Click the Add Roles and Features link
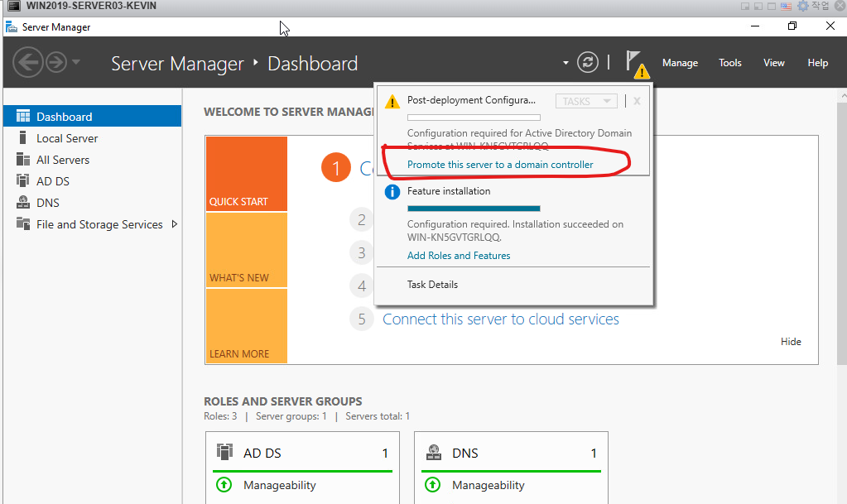Image resolution: width=847 pixels, height=504 pixels. coord(459,256)
